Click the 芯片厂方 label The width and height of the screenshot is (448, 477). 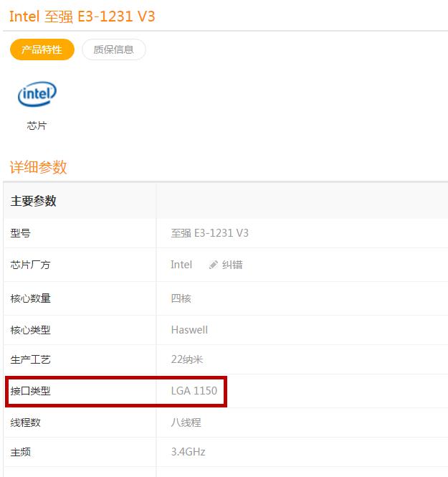click(x=30, y=265)
